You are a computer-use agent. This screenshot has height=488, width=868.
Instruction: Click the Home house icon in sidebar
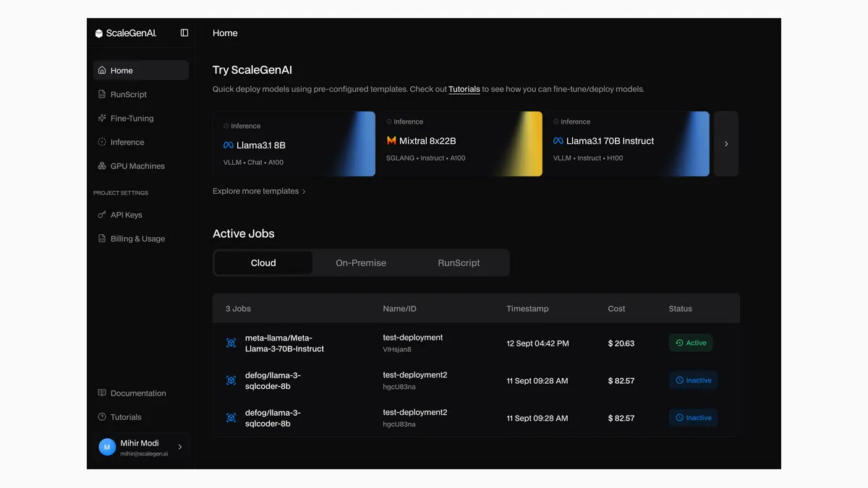pyautogui.click(x=102, y=70)
